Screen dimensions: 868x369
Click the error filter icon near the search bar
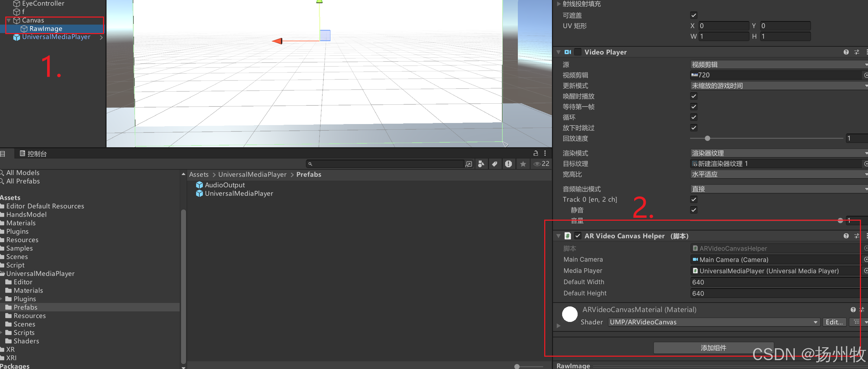click(509, 164)
